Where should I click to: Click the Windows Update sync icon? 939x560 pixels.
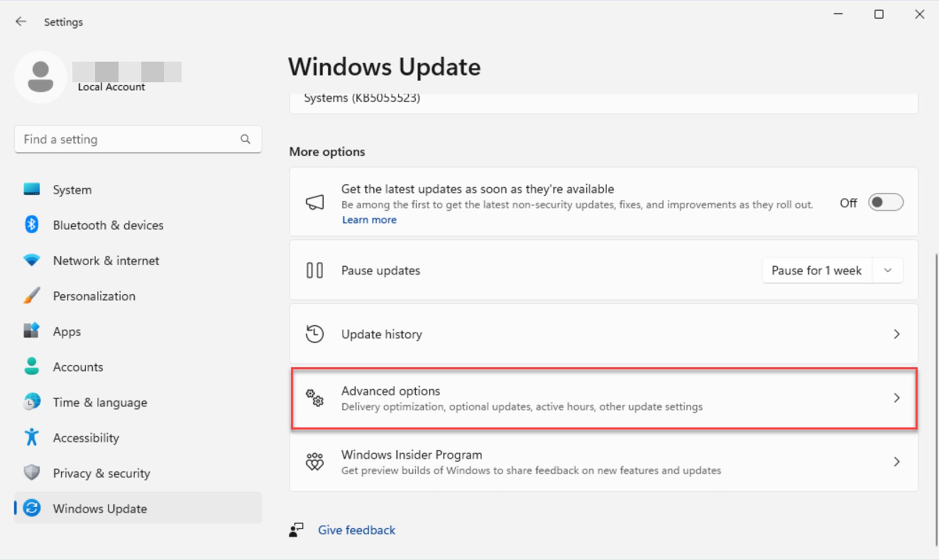(32, 508)
